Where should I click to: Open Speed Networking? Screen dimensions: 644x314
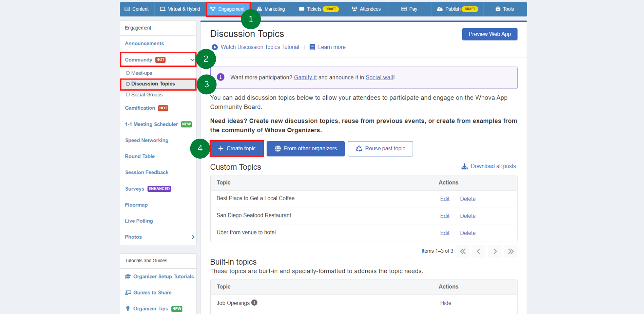147,140
